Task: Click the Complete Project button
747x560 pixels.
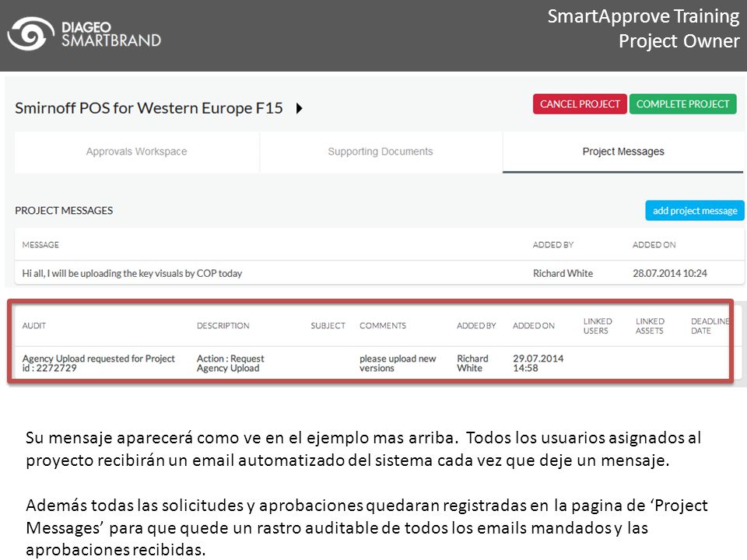Action: (682, 103)
